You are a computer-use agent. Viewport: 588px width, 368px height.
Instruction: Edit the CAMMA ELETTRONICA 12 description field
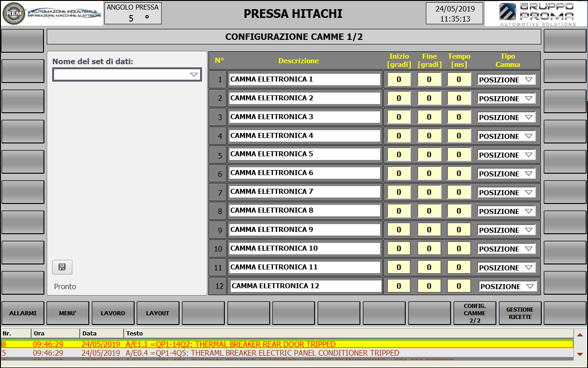(306, 286)
